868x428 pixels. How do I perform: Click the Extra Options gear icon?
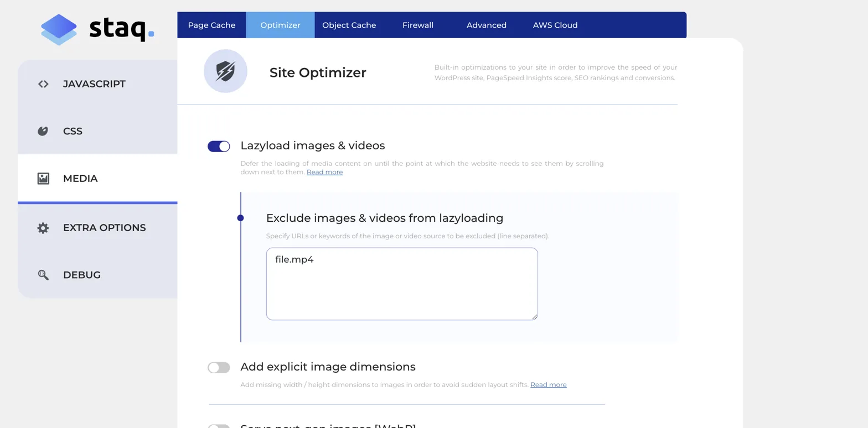pos(43,228)
